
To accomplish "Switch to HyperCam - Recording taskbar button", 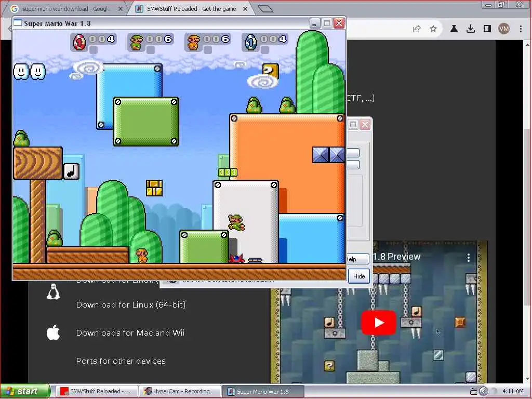I will click(x=179, y=392).
